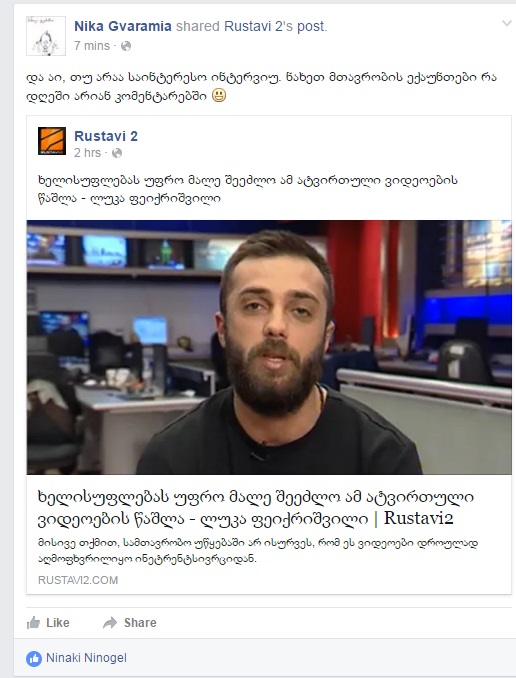Click the thumbs-up Like icon
The height and width of the screenshot is (678, 516).
[x=33, y=623]
